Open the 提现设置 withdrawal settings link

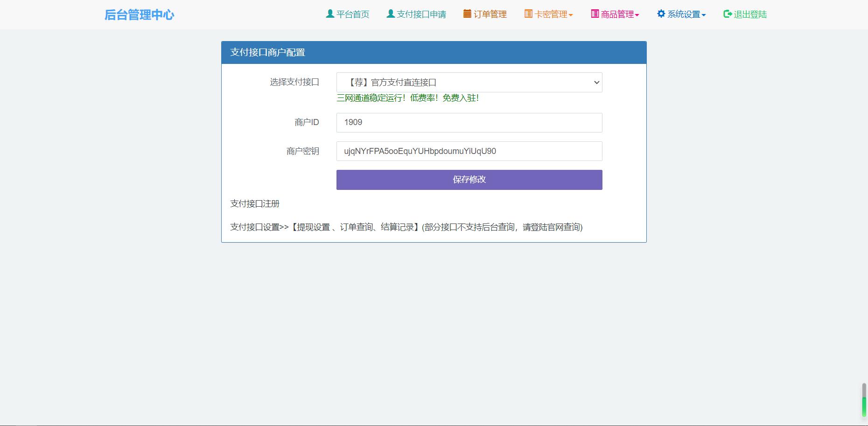312,227
